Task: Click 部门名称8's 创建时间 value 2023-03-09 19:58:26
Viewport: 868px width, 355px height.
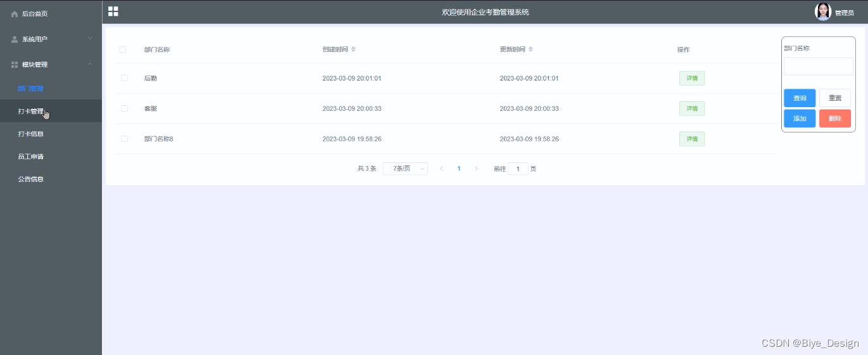Action: [x=352, y=139]
